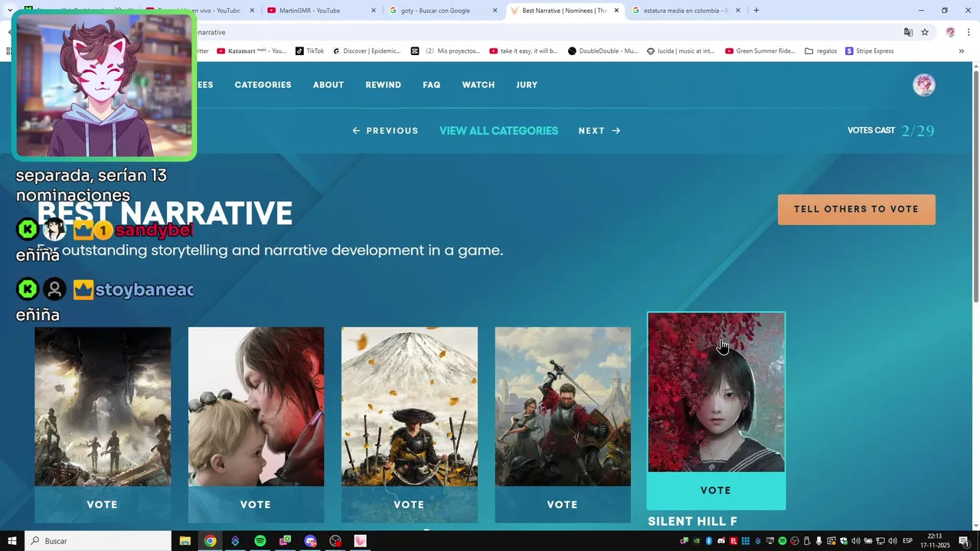
Task: Vote for the medieval knights nominee
Action: pos(562,505)
